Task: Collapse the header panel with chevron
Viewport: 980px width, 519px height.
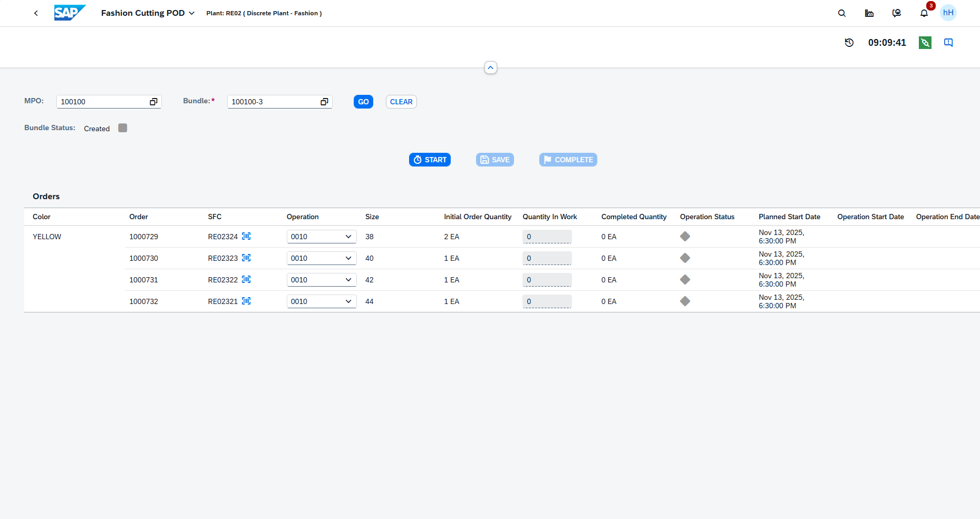Action: [x=490, y=67]
